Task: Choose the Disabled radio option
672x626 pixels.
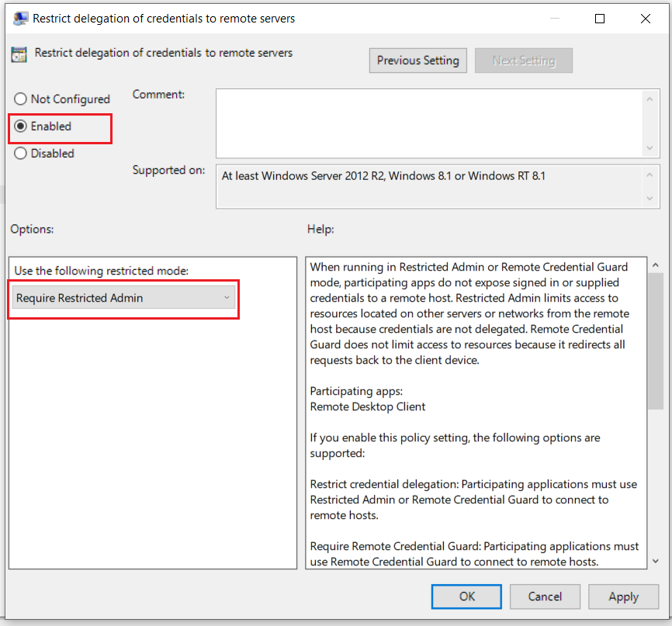Action: [x=21, y=154]
